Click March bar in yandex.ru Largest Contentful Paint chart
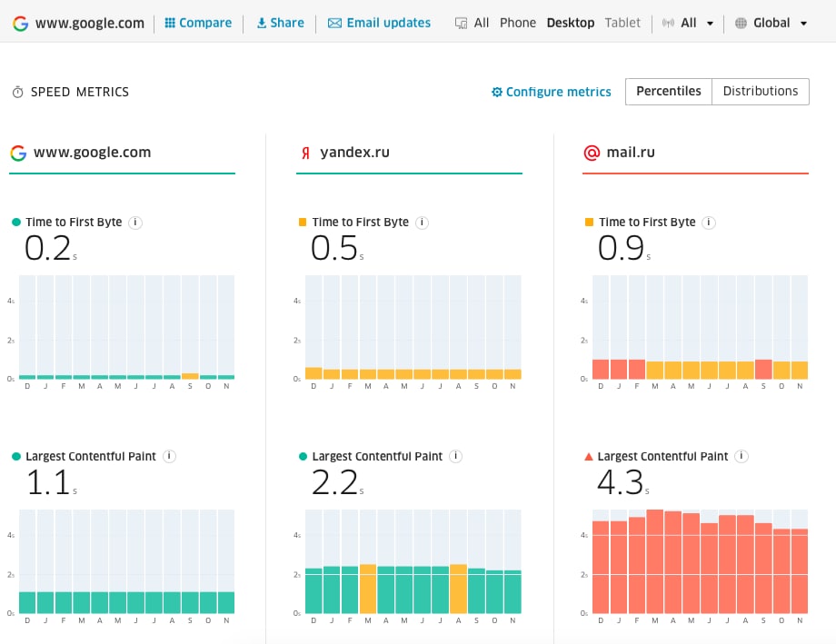Screen dimensions: 836x644 click(368, 589)
